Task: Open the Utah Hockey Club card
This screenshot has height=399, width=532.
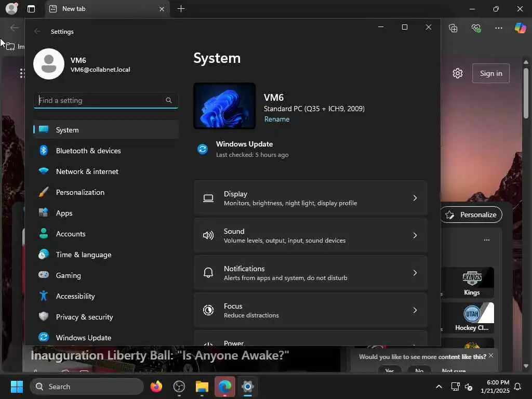Action: [472, 317]
